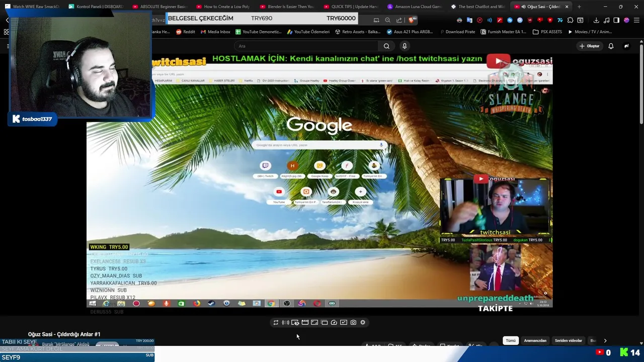
Task: Open the extensions puzzle piece icon
Action: click(x=570, y=20)
